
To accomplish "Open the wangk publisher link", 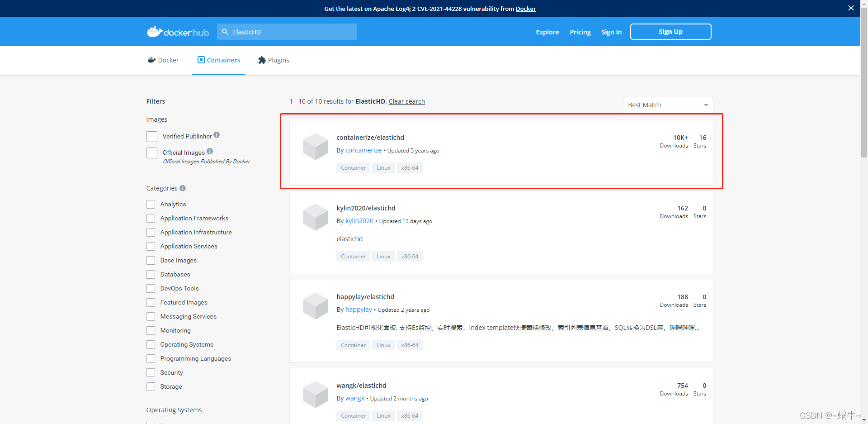I will tap(355, 398).
